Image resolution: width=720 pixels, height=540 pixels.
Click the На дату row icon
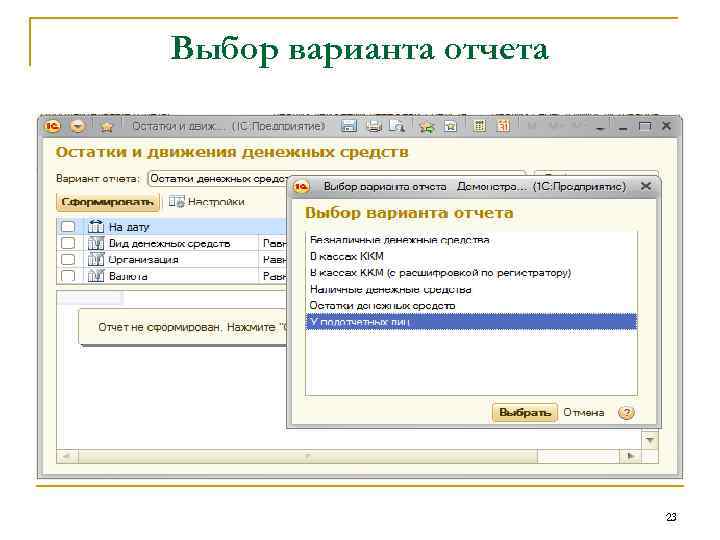(x=96, y=226)
